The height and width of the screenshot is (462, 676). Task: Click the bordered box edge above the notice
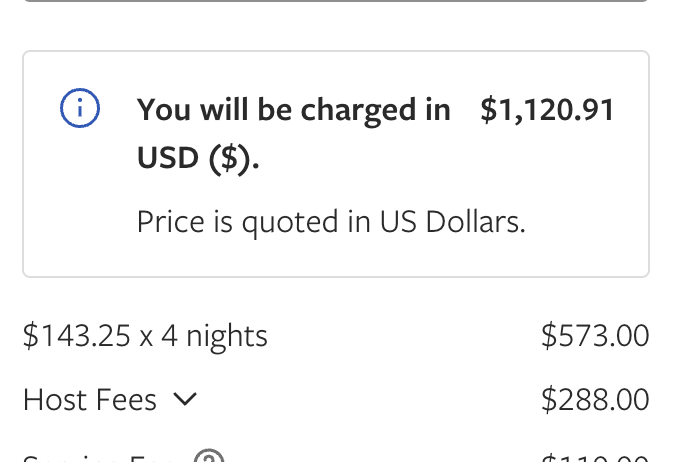click(x=336, y=2)
